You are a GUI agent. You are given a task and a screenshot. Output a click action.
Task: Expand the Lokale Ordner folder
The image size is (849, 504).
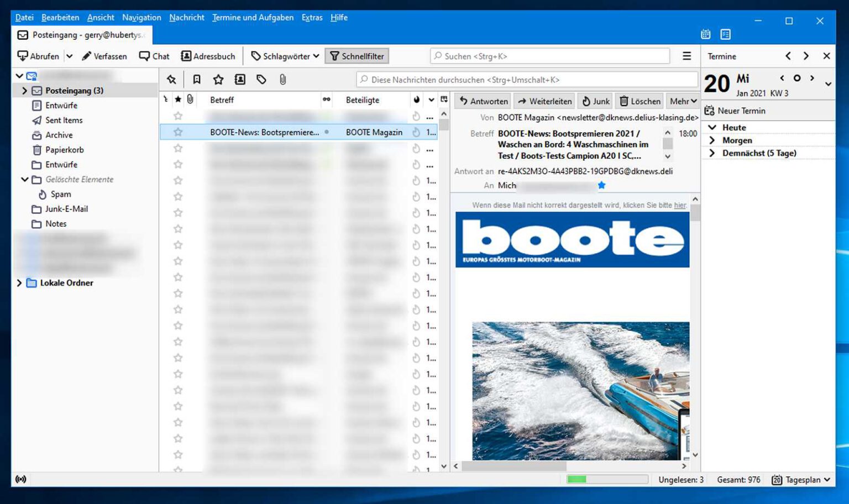[x=20, y=282]
